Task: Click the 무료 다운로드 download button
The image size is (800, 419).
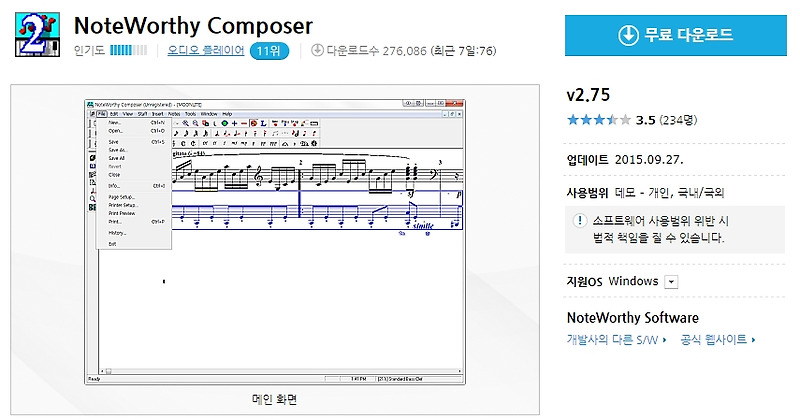Action: [676, 35]
